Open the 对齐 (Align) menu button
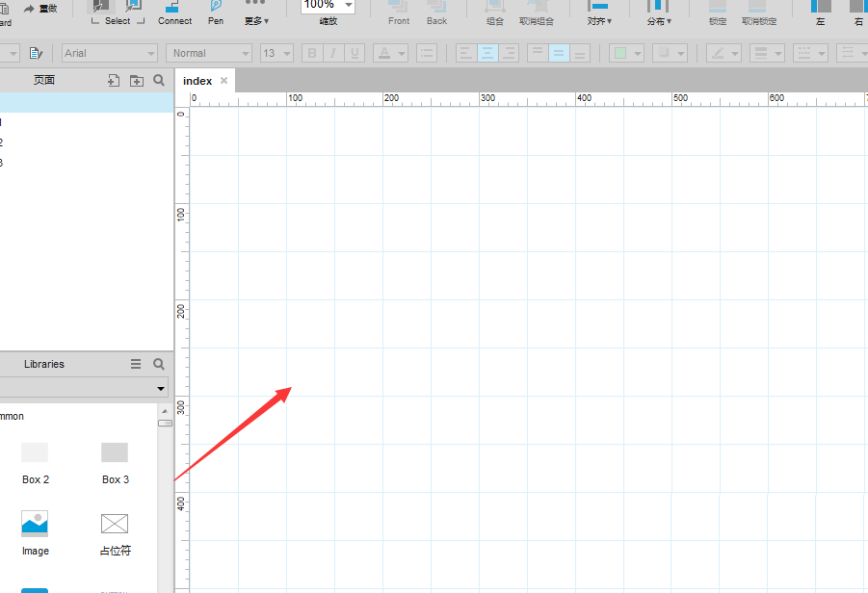The width and height of the screenshot is (868, 593). pos(598,13)
